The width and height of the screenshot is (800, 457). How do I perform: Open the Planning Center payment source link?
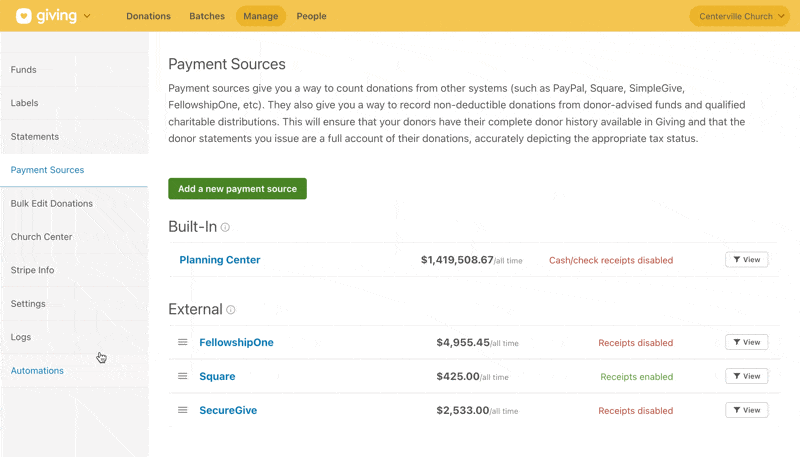(220, 260)
